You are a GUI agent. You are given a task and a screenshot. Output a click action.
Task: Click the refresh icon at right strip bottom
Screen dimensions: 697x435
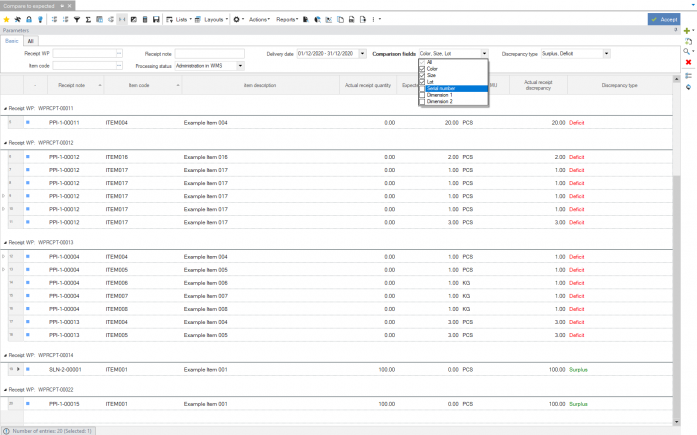coord(688,87)
